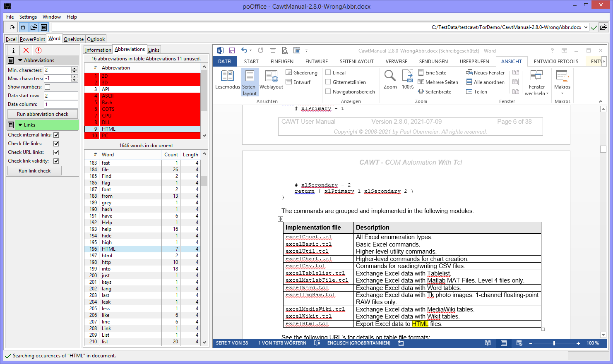Switch to the Outlook tab
The width and height of the screenshot is (613, 364).
click(96, 39)
